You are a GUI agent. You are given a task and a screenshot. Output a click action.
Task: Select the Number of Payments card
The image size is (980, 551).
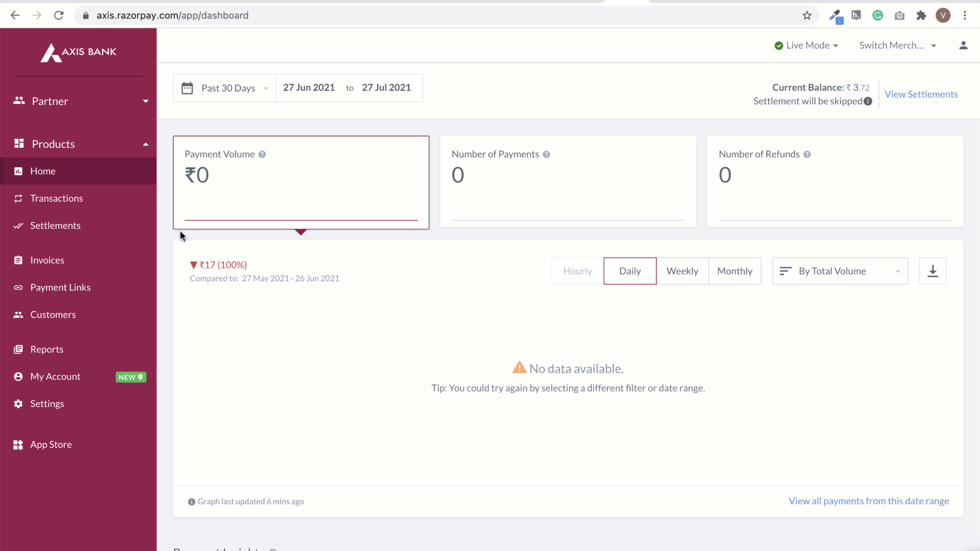click(568, 181)
